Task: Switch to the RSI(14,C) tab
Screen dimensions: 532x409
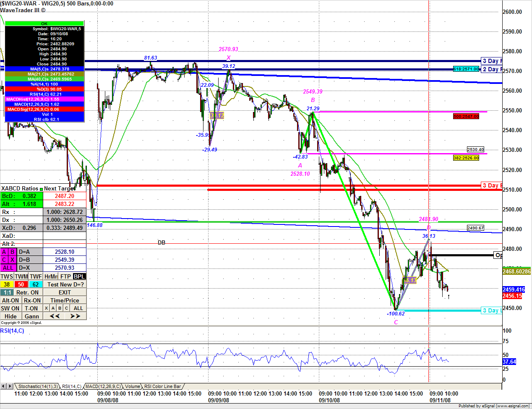Action: 71,386
